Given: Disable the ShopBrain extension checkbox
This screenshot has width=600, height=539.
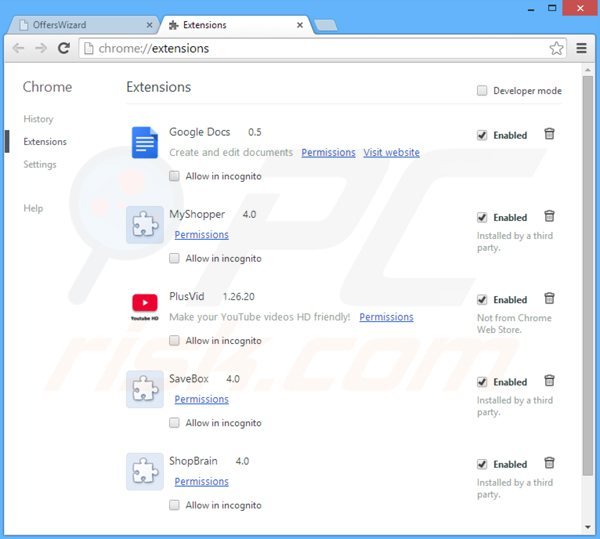Looking at the screenshot, I should pyautogui.click(x=482, y=464).
